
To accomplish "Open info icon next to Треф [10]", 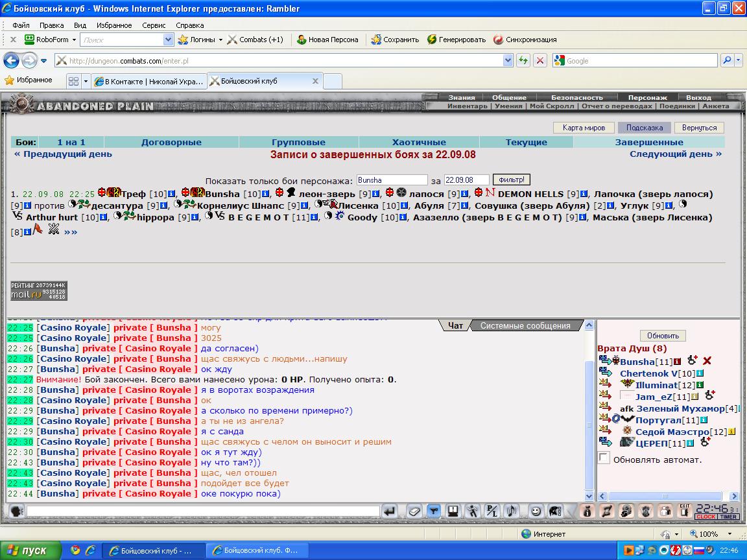I will tap(171, 194).
